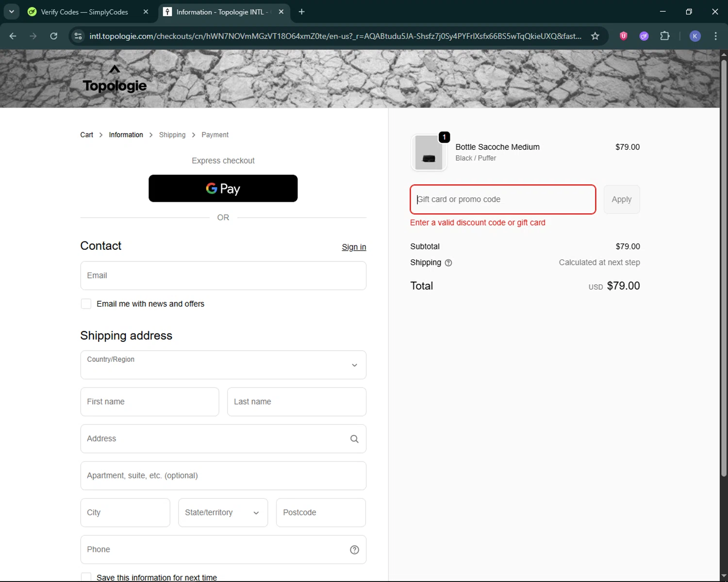
Task: Focus the Postcode field
Action: [x=321, y=513]
